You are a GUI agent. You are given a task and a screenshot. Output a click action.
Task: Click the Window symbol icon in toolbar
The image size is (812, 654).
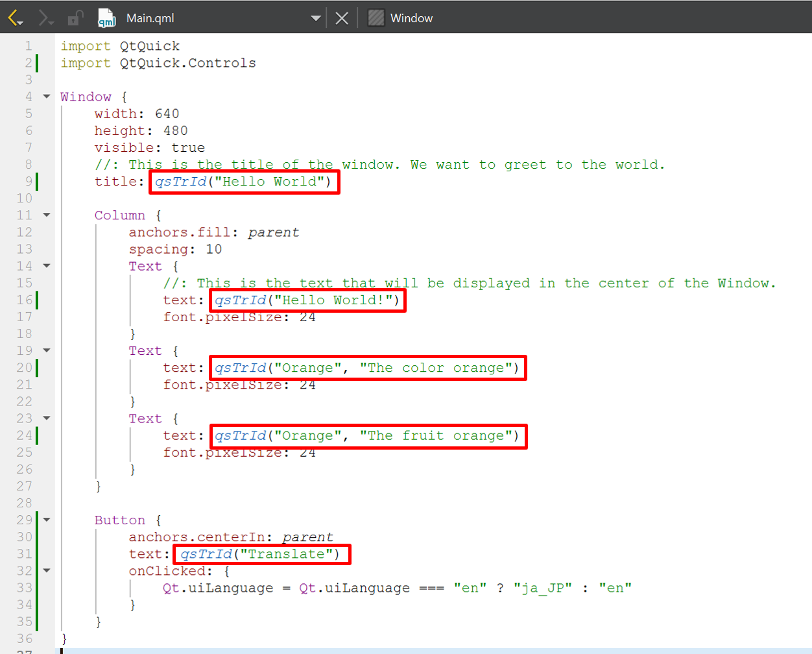[x=376, y=18]
